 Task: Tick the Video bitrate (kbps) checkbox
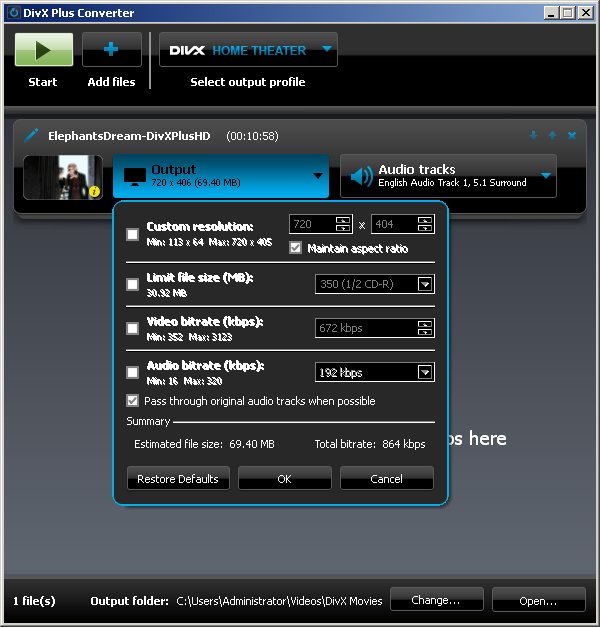click(132, 329)
